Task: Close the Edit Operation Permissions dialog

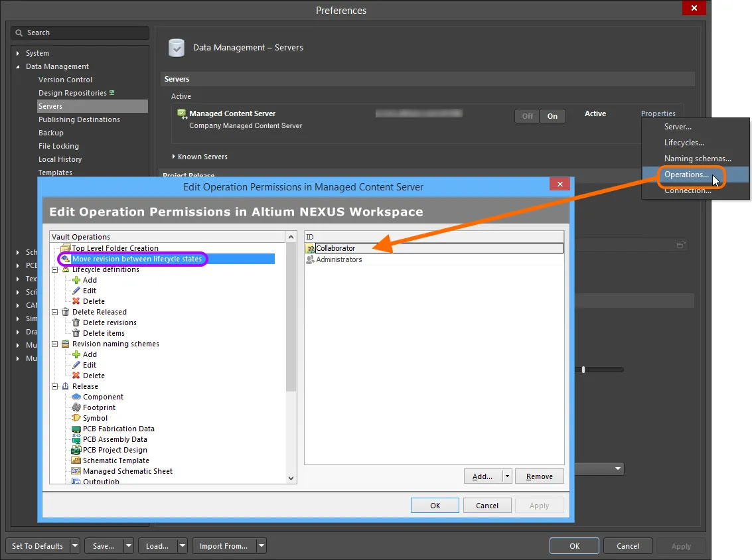Action: 560,184
